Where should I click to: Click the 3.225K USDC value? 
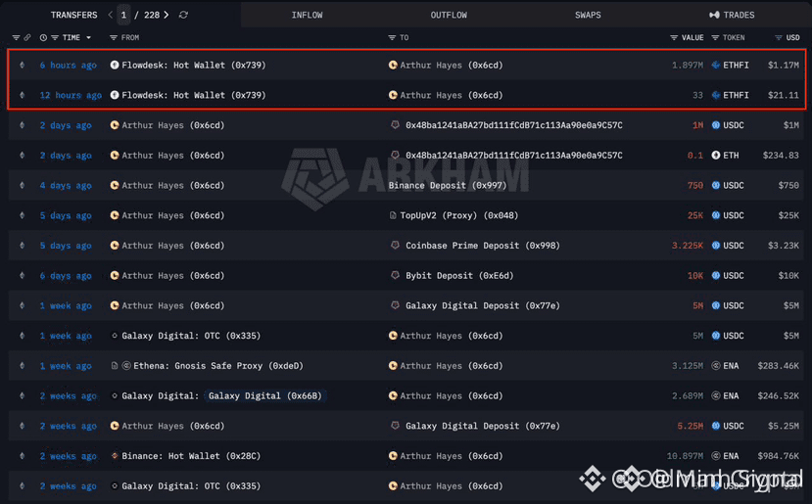[x=688, y=246]
